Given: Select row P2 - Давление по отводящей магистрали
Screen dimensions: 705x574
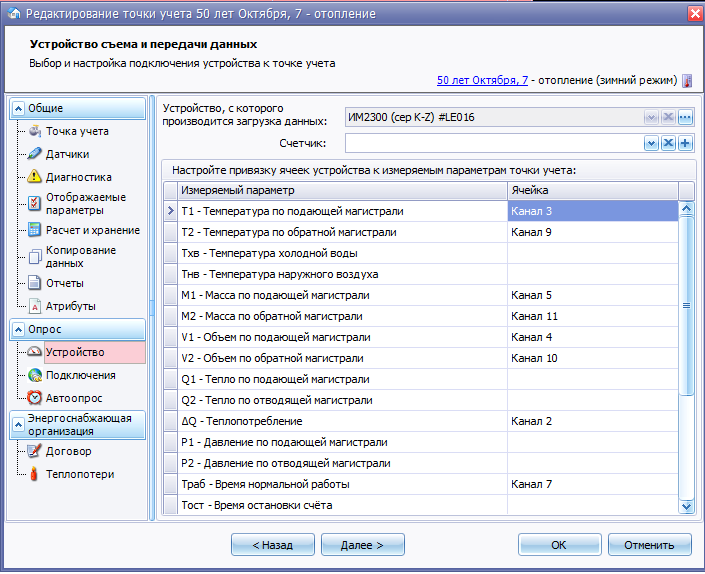Looking at the screenshot, I should pos(421,463).
